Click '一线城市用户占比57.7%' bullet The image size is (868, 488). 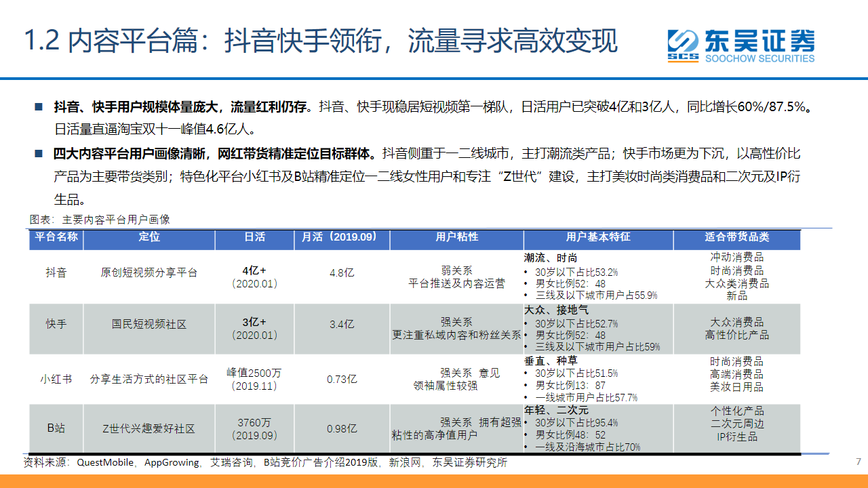586,397
